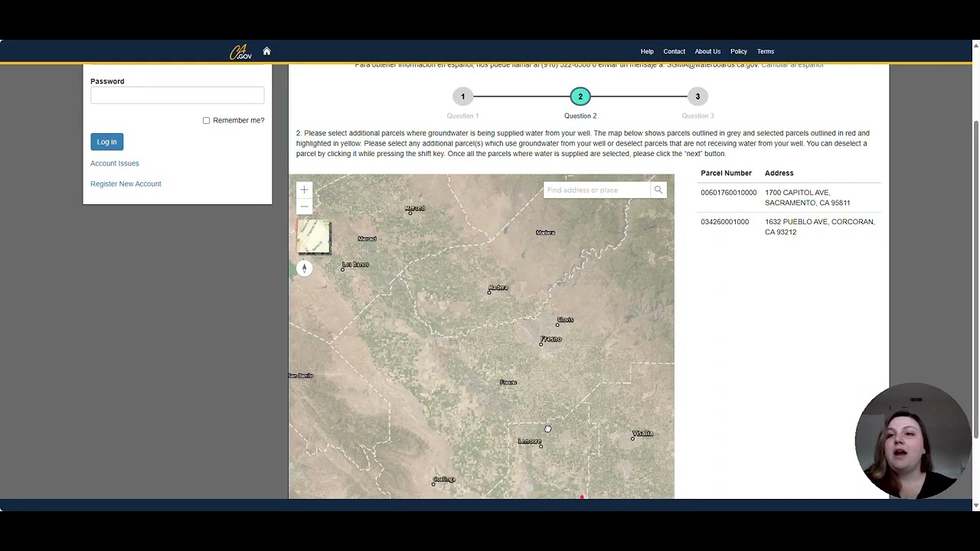
Task: Click the scrollbar up arrow
Action: 975,45
